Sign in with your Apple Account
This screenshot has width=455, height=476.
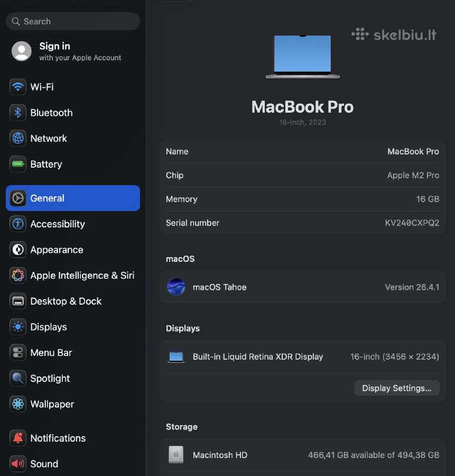pos(73,51)
